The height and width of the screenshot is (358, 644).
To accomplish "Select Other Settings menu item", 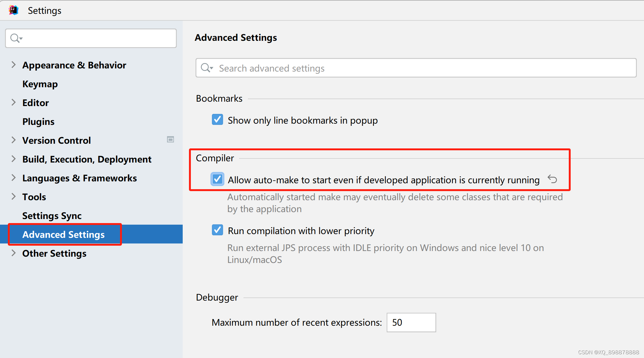I will [x=53, y=253].
